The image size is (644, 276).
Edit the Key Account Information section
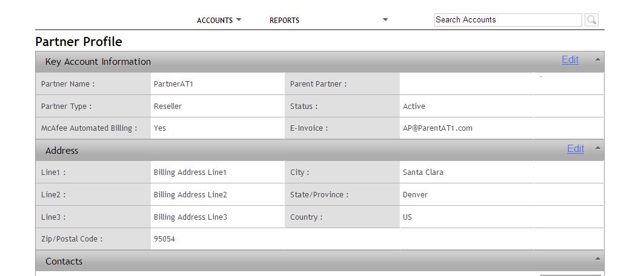pos(570,60)
